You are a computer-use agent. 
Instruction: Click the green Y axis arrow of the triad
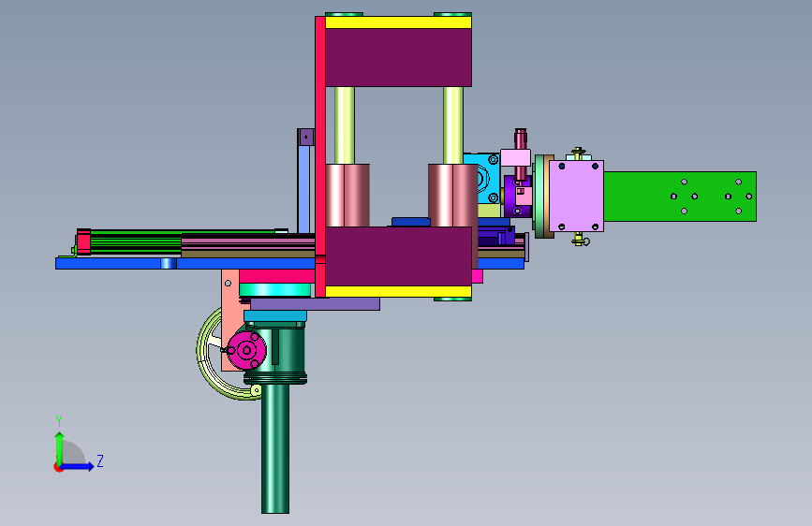coord(60,447)
